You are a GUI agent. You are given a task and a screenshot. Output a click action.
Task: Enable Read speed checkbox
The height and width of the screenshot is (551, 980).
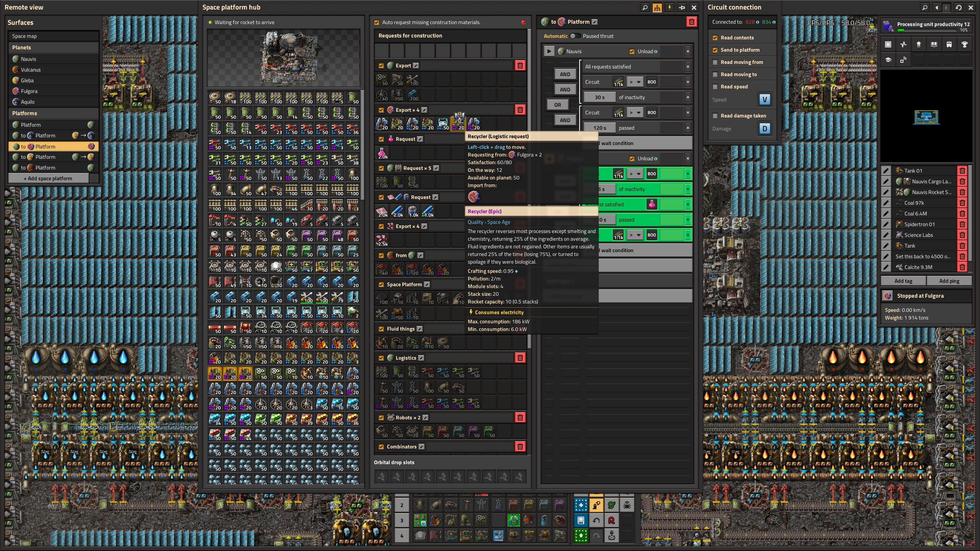tap(715, 86)
